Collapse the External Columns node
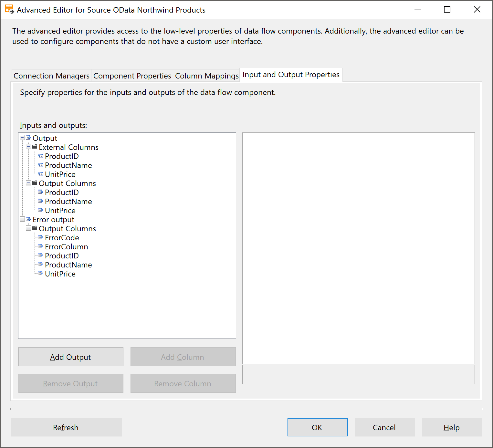The width and height of the screenshot is (493, 448). click(28, 147)
